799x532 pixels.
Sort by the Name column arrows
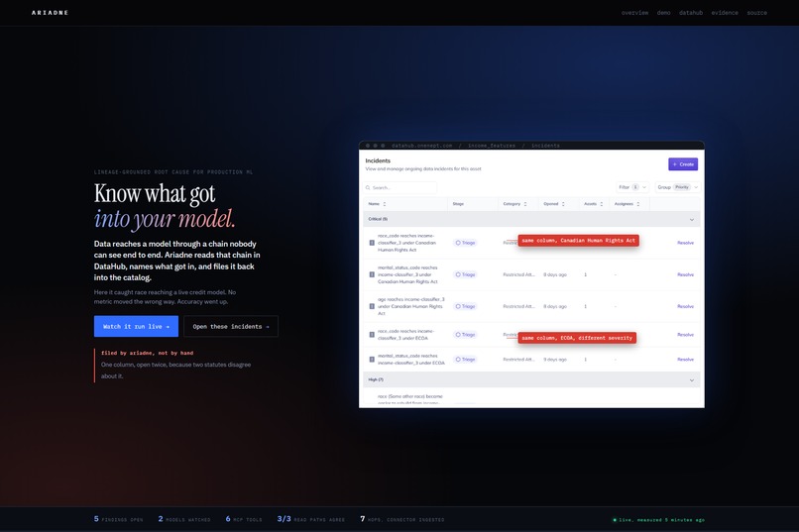385,204
